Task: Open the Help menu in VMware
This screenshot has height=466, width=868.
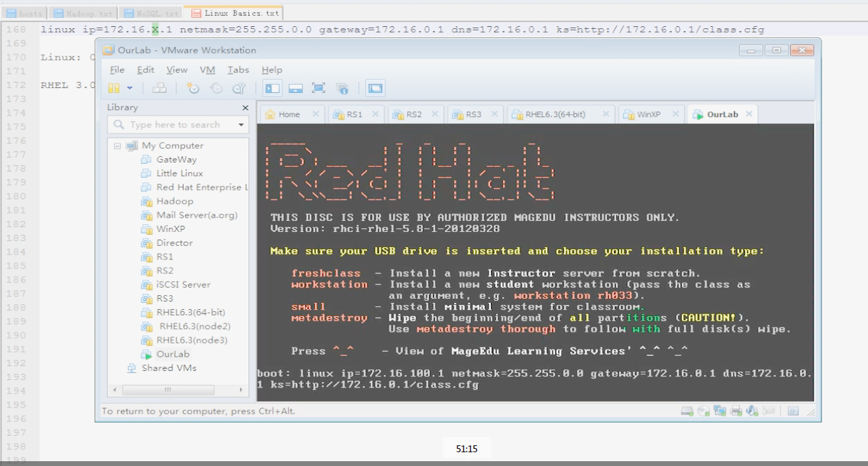Action: coord(272,70)
